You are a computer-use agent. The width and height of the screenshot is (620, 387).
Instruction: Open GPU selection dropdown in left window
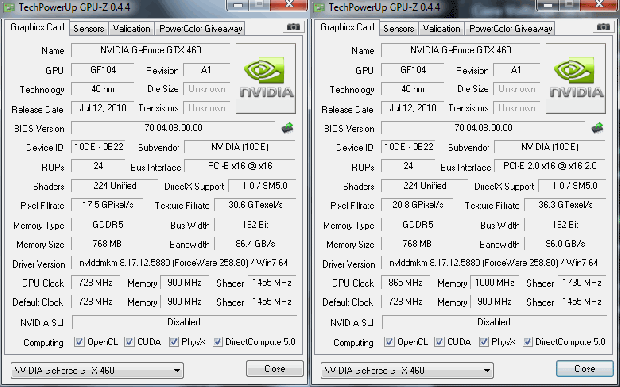pyautogui.click(x=97, y=370)
